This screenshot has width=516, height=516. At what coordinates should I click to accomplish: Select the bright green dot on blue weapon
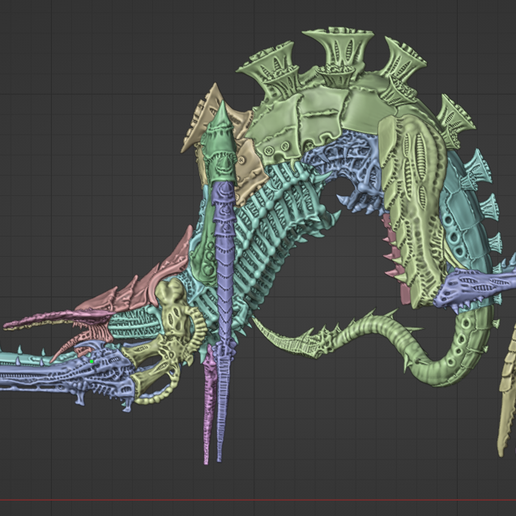pos(91,362)
